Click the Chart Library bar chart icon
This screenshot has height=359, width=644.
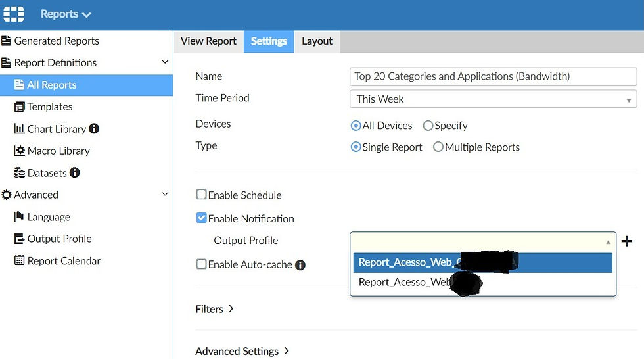pos(19,129)
